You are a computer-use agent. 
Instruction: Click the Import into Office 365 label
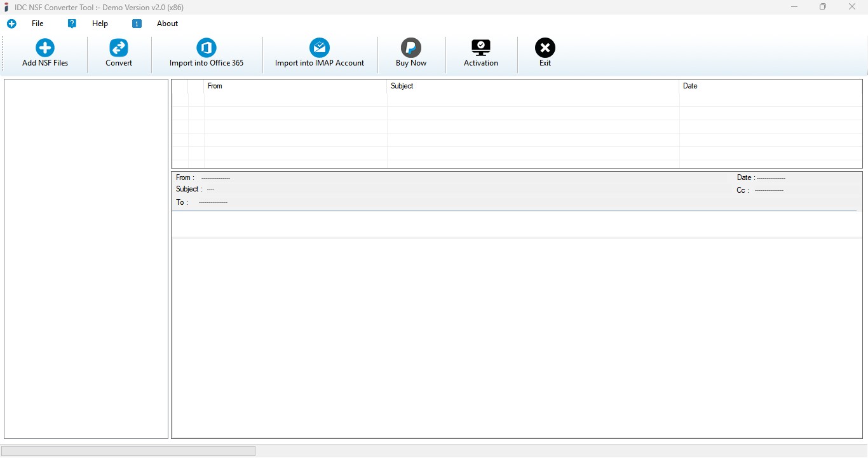207,63
